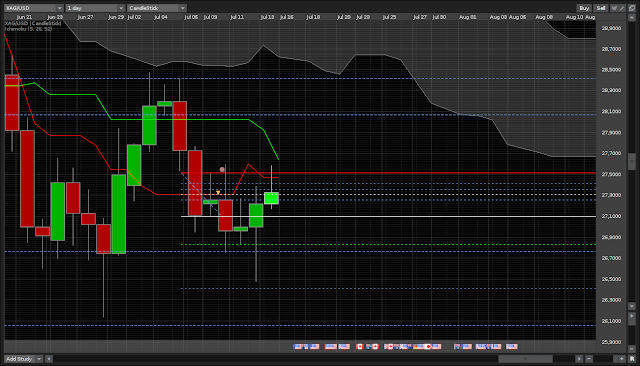This screenshot has height=366, width=640.
Task: Click the vertical price scrollbar thumb
Action: coord(631,162)
